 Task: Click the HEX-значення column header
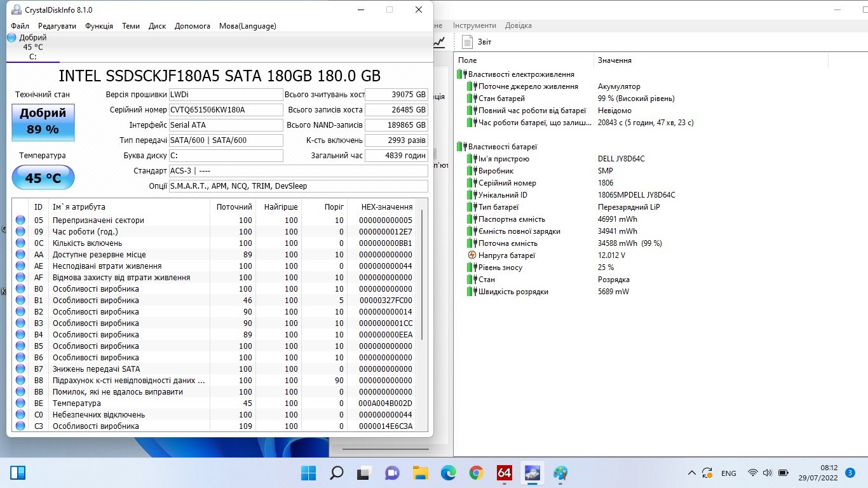tap(382, 207)
